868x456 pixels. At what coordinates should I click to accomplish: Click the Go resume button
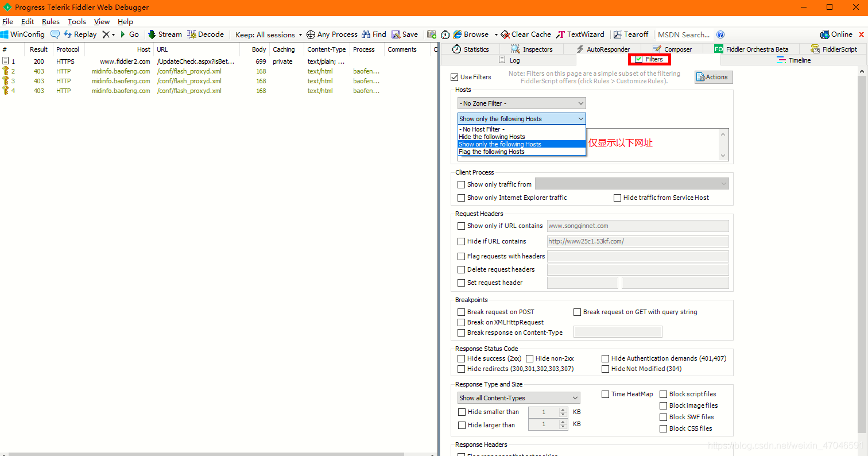click(x=129, y=34)
